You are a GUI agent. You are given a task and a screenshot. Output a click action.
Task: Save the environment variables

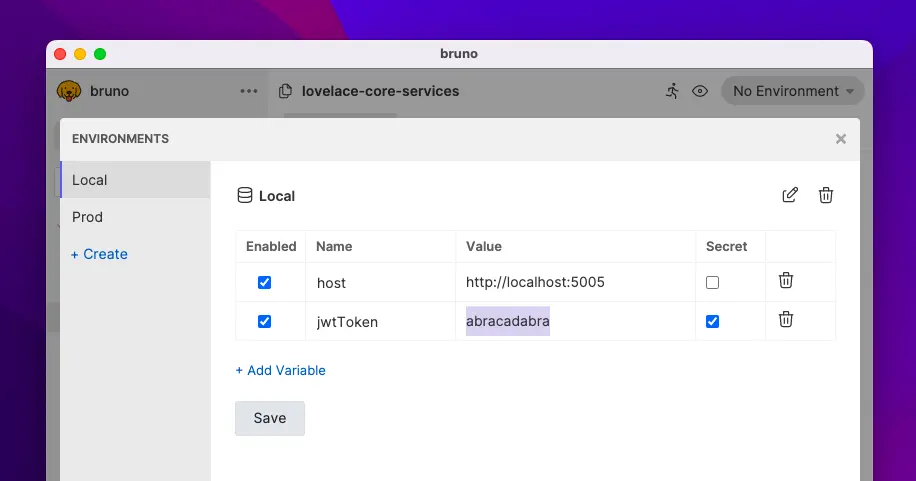pos(270,418)
